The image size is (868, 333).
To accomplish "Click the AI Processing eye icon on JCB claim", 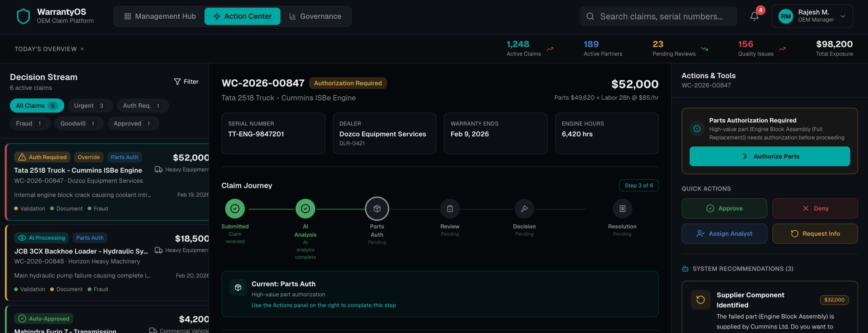I will (22, 238).
